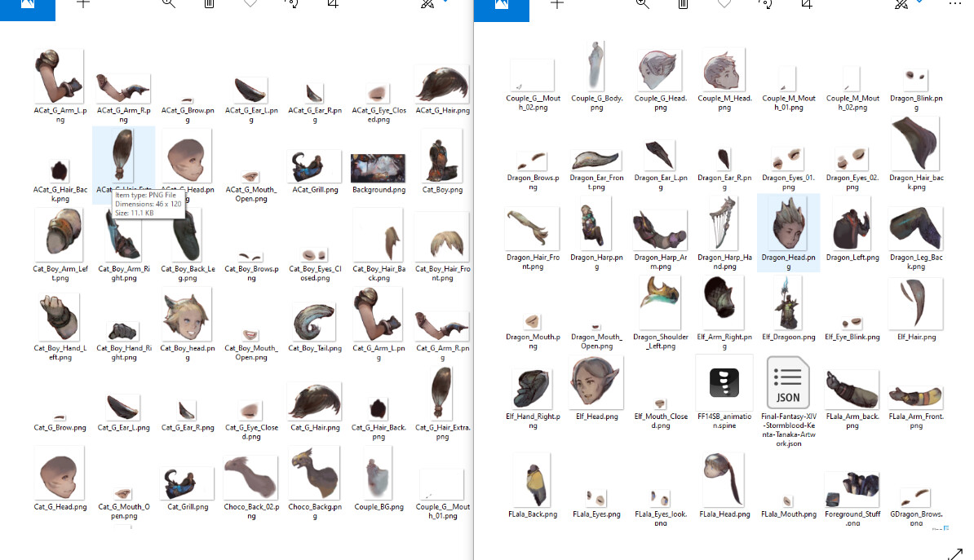Click the zoom magnifier in left window toolbar

pos(168,4)
